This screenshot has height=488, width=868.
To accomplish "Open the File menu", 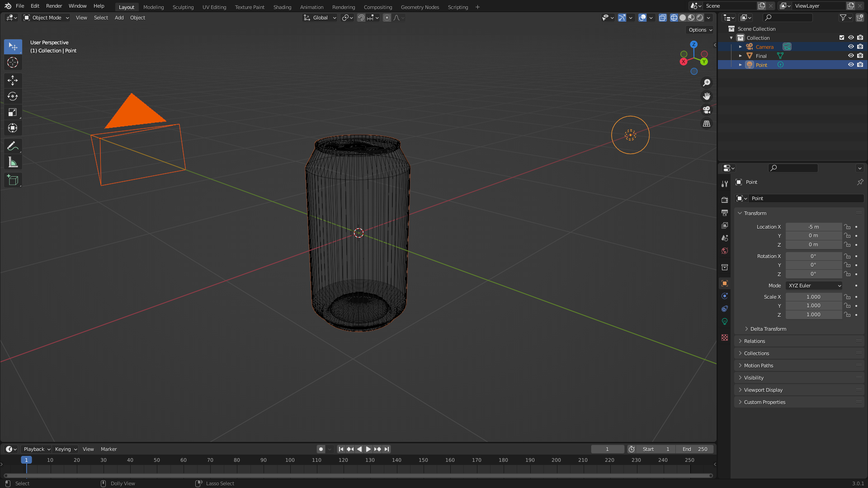I will pyautogui.click(x=20, y=6).
